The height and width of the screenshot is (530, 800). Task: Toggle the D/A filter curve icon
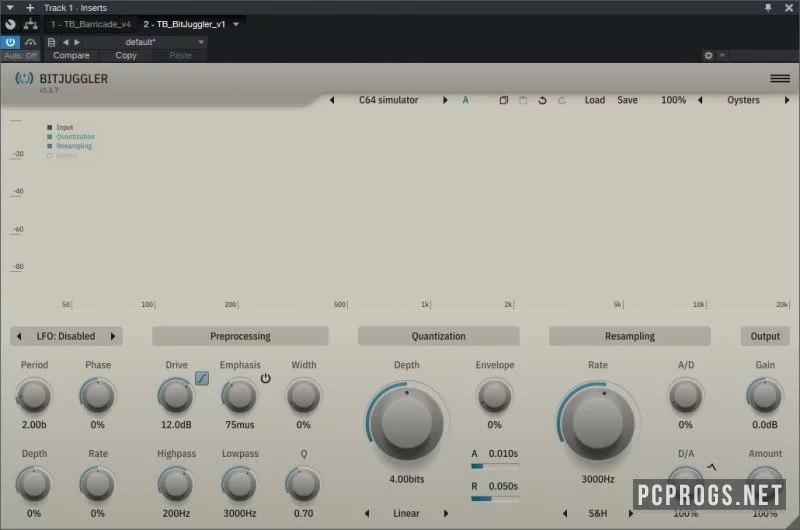click(712, 466)
